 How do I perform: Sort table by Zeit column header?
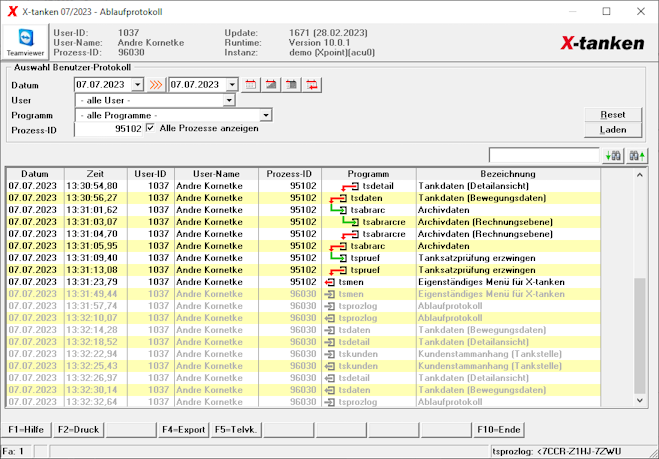(x=95, y=174)
